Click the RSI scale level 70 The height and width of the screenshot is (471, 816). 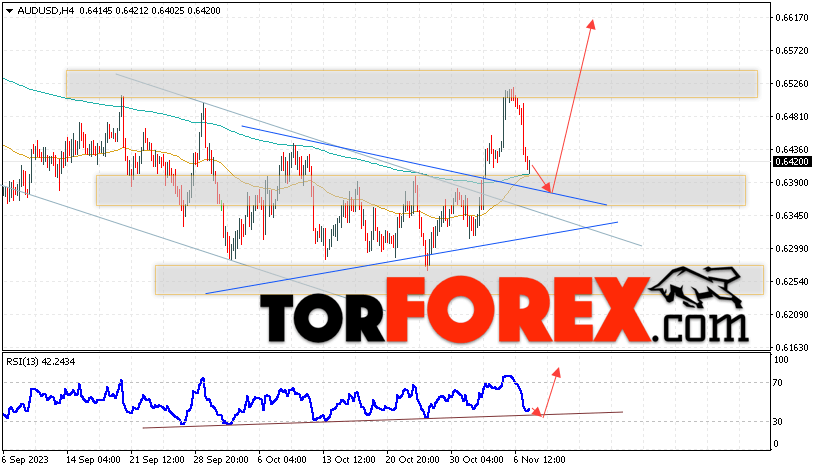777,383
